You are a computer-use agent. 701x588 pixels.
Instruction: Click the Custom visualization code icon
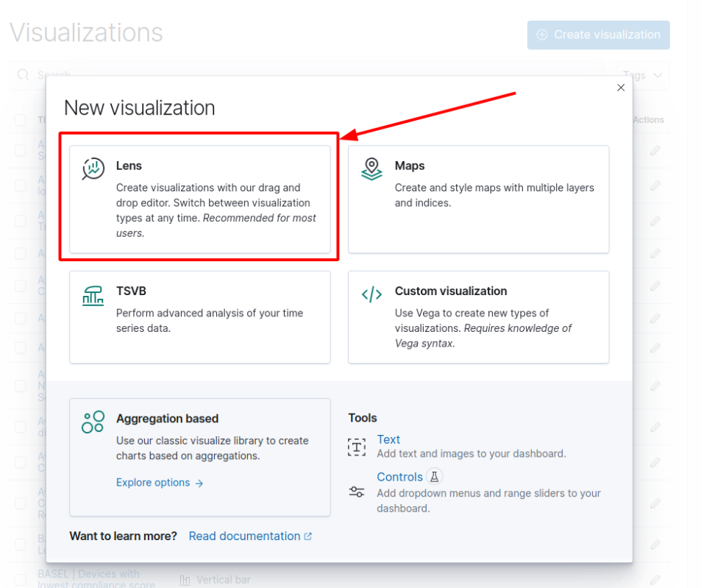tap(371, 294)
